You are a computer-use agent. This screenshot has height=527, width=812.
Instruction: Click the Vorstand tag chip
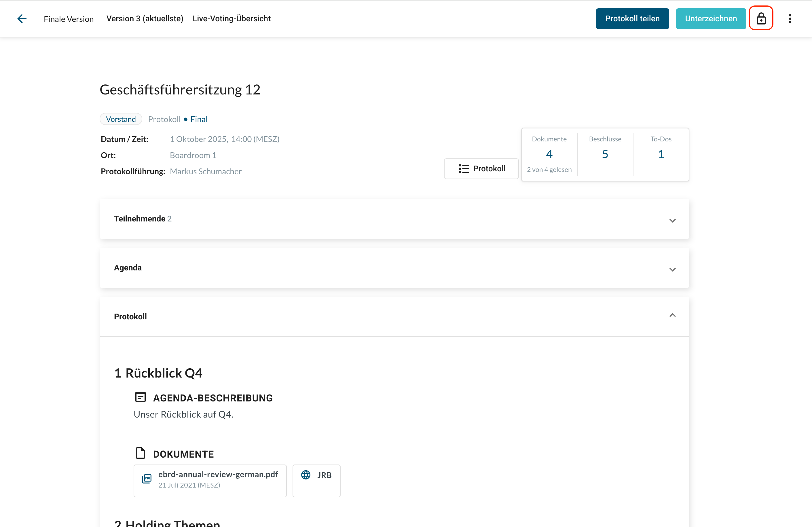[x=121, y=119]
